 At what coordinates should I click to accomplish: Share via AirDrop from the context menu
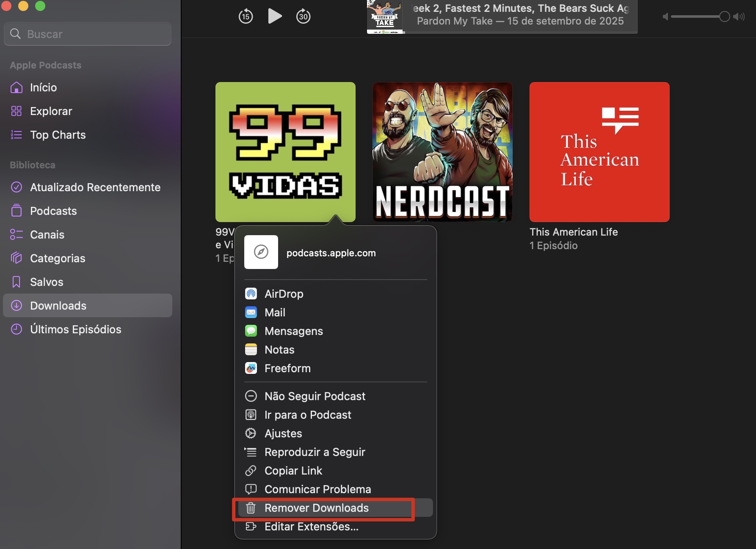coord(284,294)
